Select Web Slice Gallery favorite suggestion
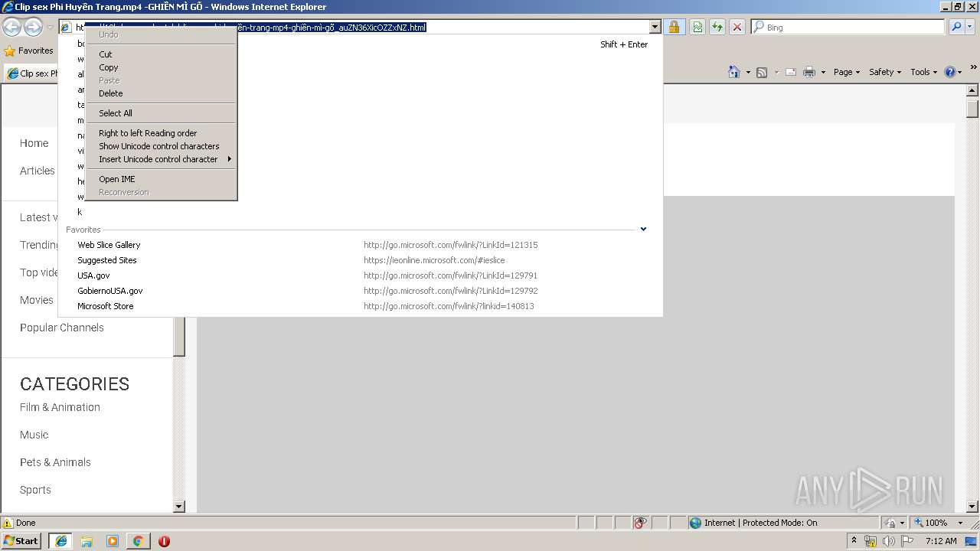The image size is (980, 551). coord(360,245)
